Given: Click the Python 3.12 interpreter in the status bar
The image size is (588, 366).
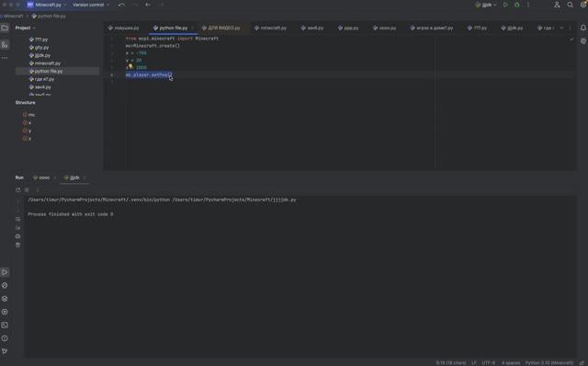Looking at the screenshot, I should point(549,362).
